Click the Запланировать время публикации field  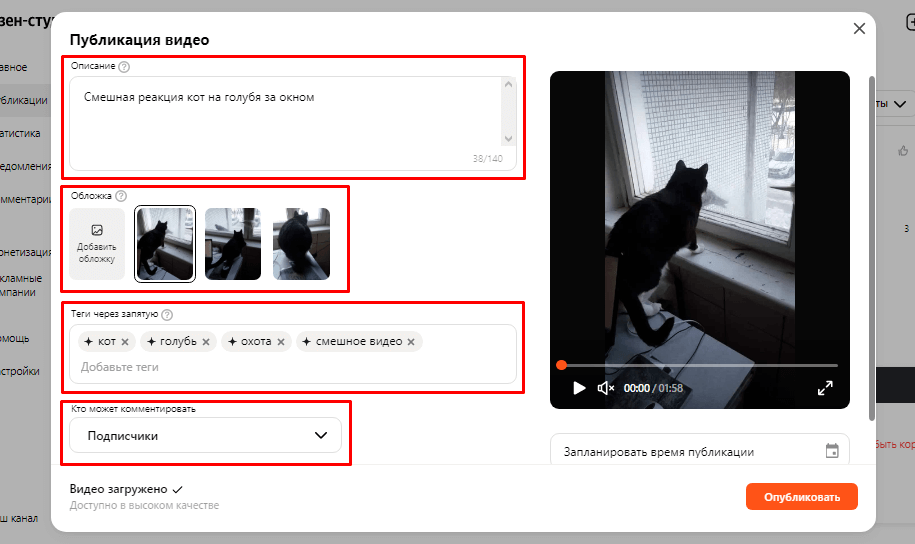tap(700, 451)
